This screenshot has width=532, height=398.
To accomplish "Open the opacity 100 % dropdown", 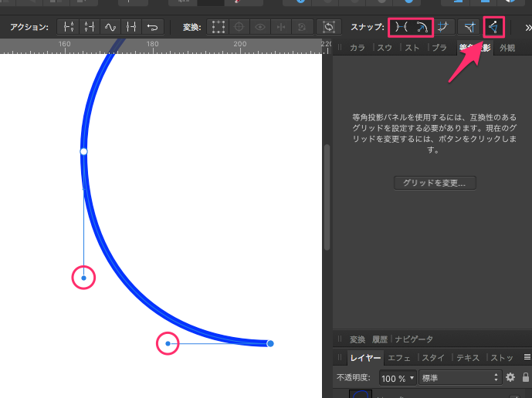I will click(x=398, y=378).
